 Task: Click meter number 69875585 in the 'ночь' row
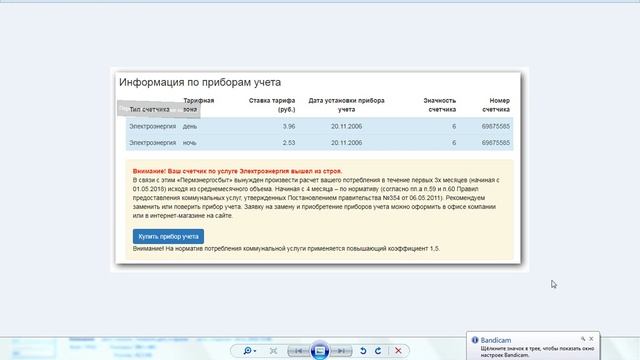(x=496, y=143)
